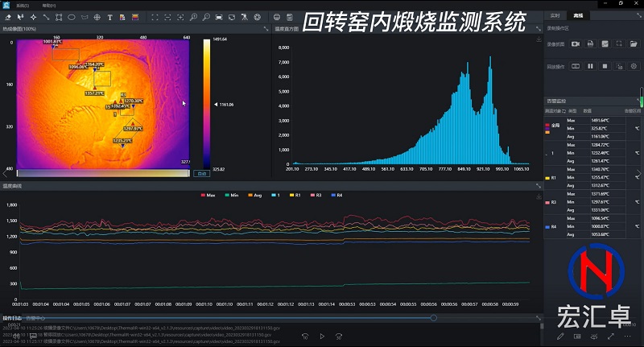Open the thermal color palette selector

pyautogui.click(x=135, y=17)
